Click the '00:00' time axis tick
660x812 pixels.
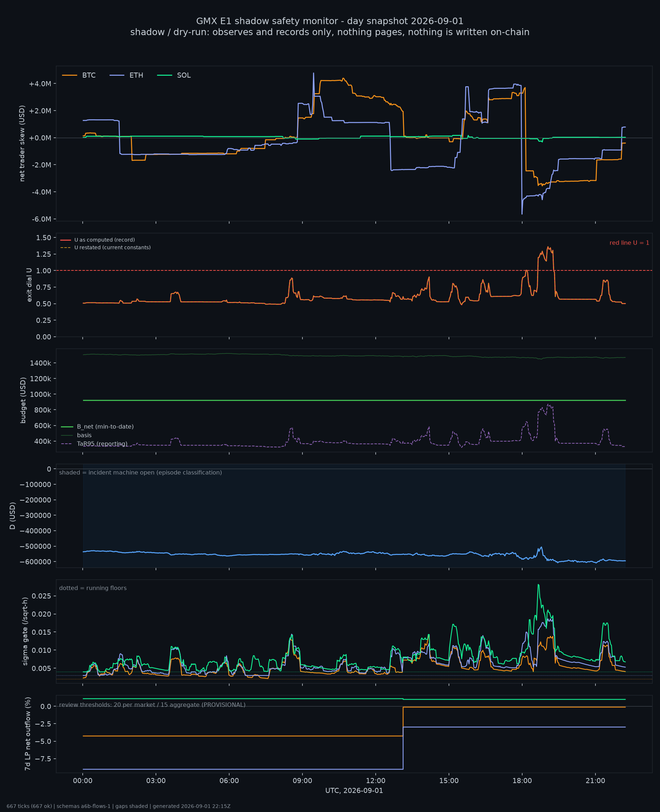[83, 781]
